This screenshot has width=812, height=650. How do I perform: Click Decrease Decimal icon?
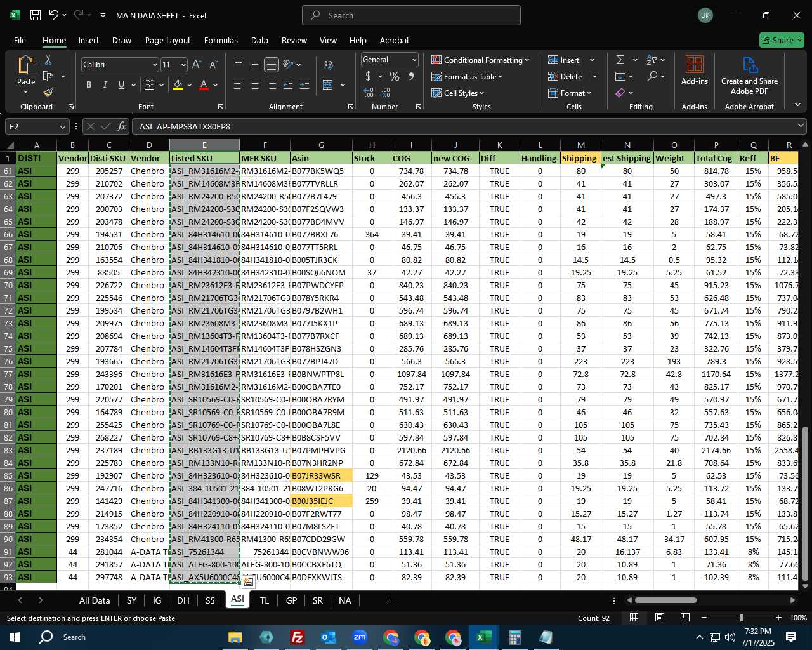[386, 93]
